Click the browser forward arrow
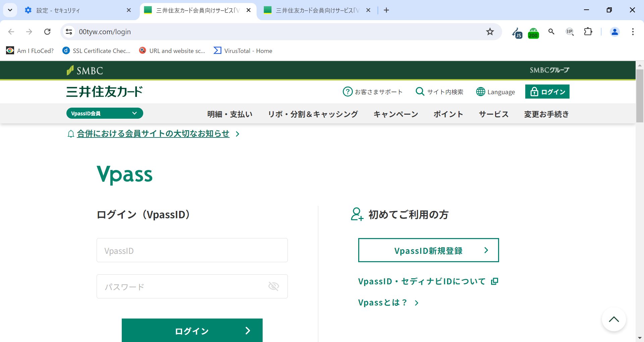 click(x=29, y=32)
